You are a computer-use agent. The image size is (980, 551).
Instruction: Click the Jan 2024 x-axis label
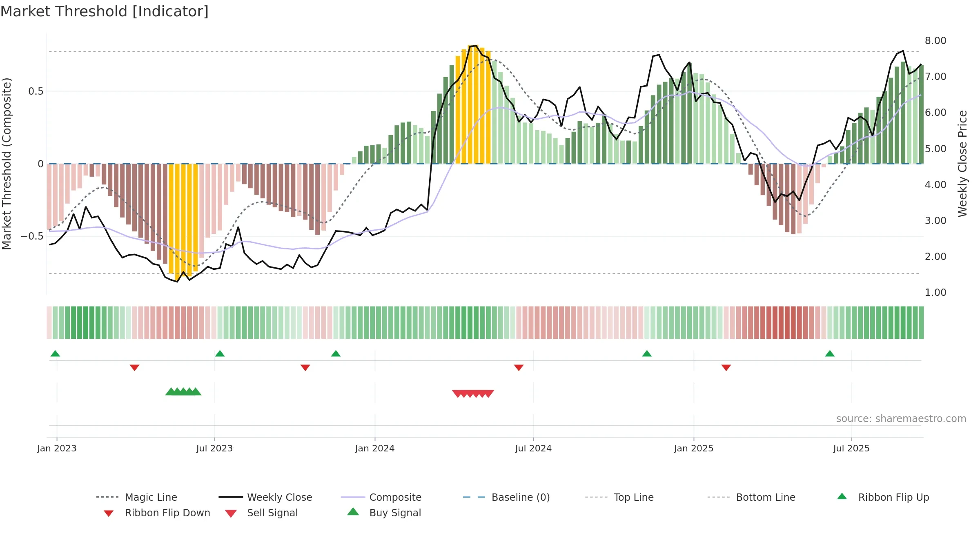click(375, 449)
